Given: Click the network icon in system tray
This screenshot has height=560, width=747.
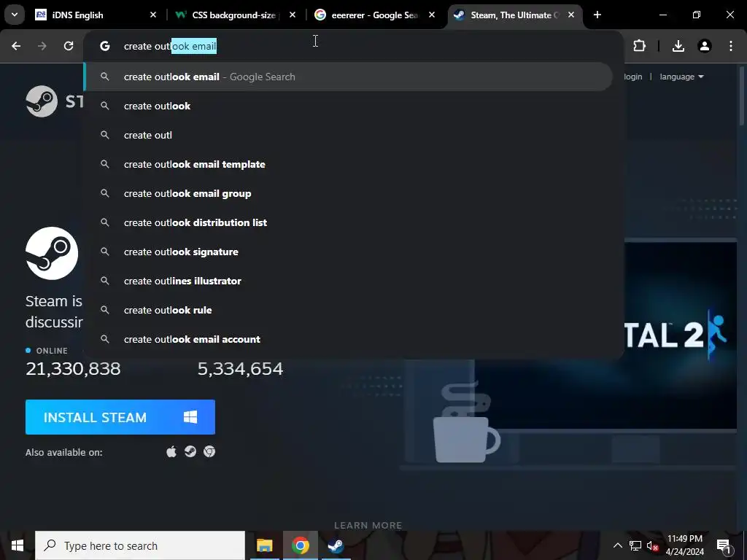Looking at the screenshot, I should click(x=635, y=545).
